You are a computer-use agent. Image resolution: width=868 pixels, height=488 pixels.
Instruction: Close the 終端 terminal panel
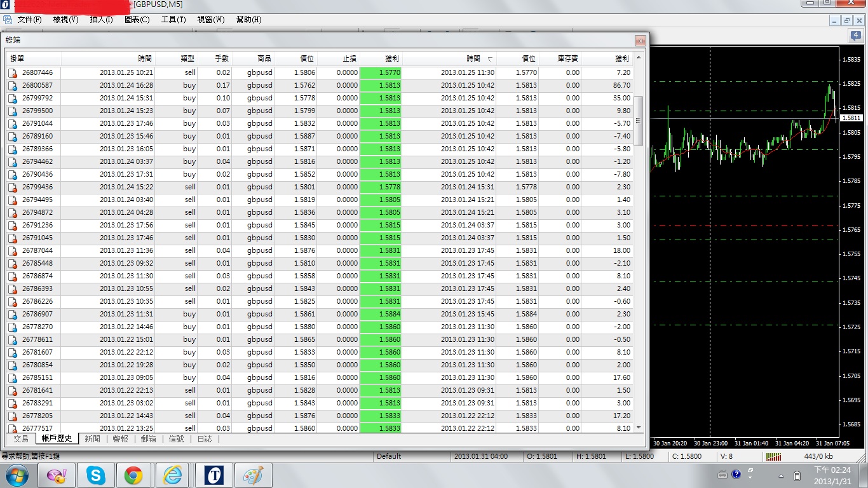[640, 41]
